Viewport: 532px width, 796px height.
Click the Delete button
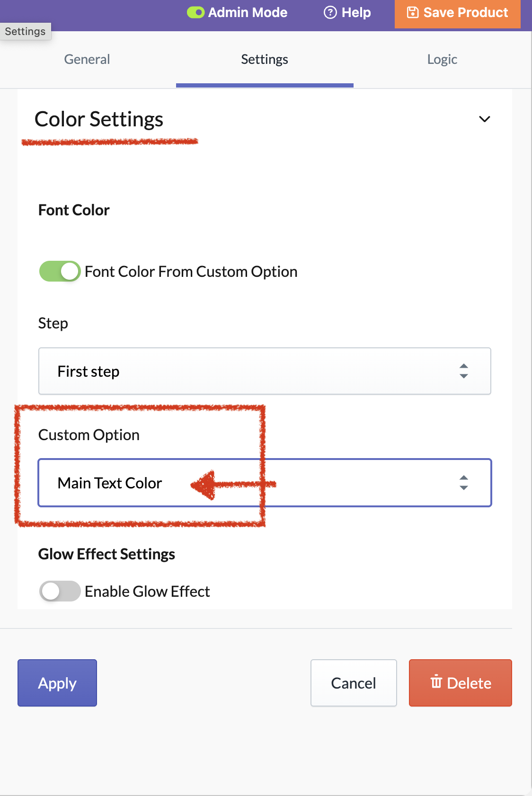click(461, 683)
